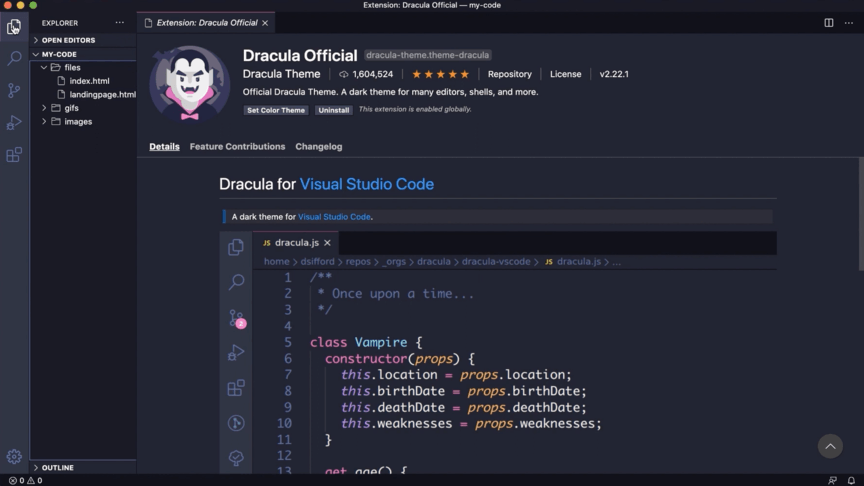Click the macOS green fullscreen button
This screenshot has height=486, width=864.
point(33,5)
